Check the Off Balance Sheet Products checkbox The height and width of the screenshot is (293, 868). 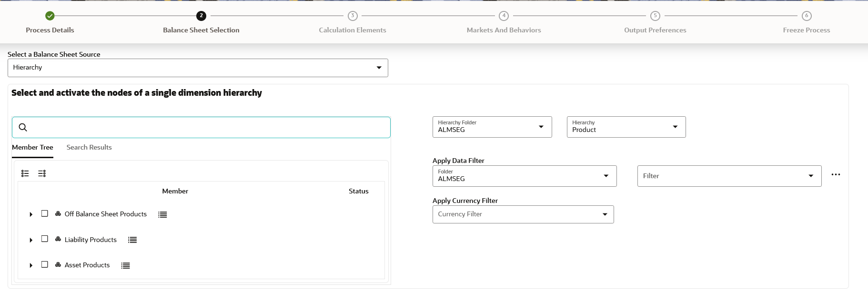click(x=45, y=213)
